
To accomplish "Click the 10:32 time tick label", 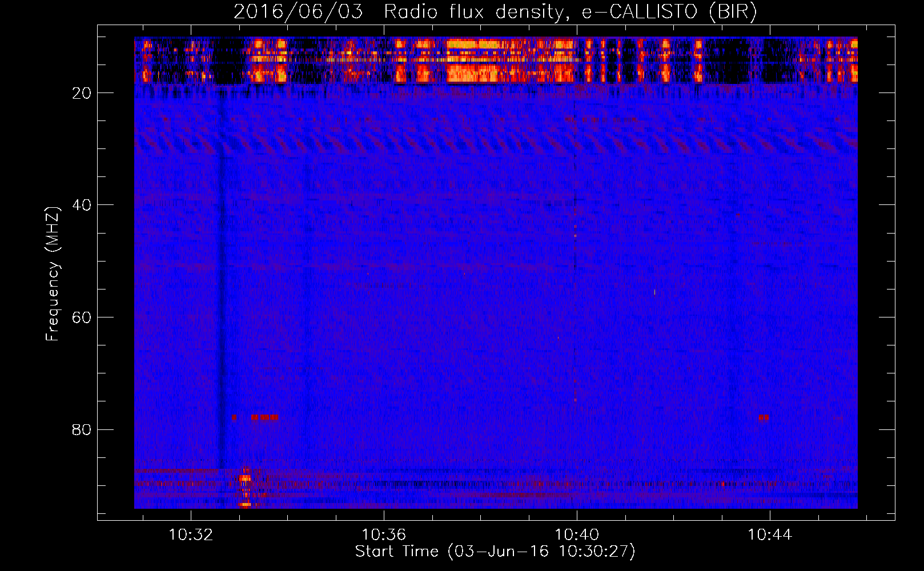I will tap(191, 535).
